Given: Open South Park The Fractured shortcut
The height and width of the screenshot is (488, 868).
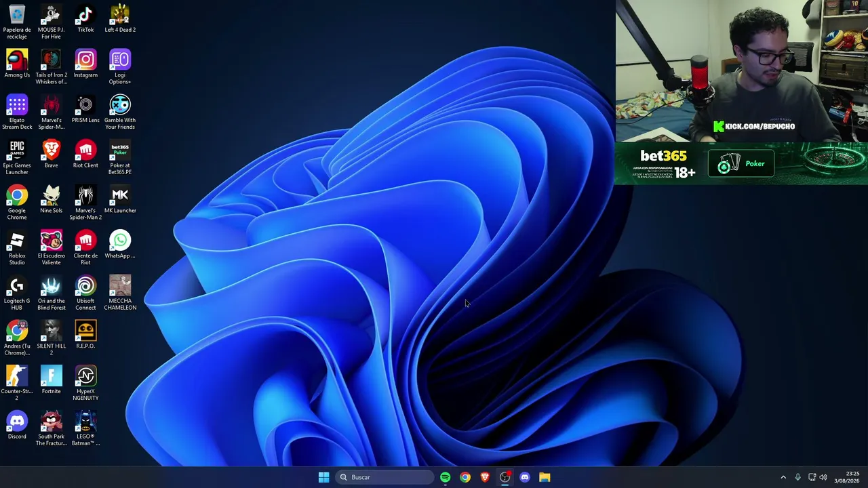Looking at the screenshot, I should [51, 429].
